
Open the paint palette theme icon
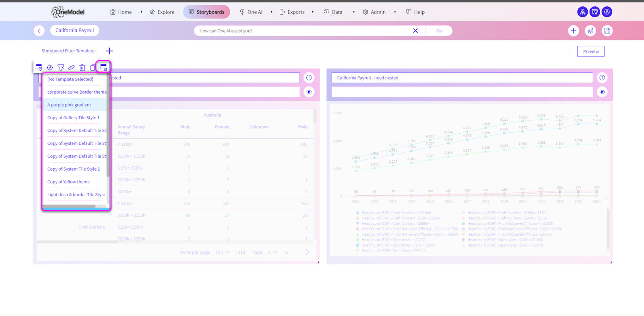[x=590, y=31]
